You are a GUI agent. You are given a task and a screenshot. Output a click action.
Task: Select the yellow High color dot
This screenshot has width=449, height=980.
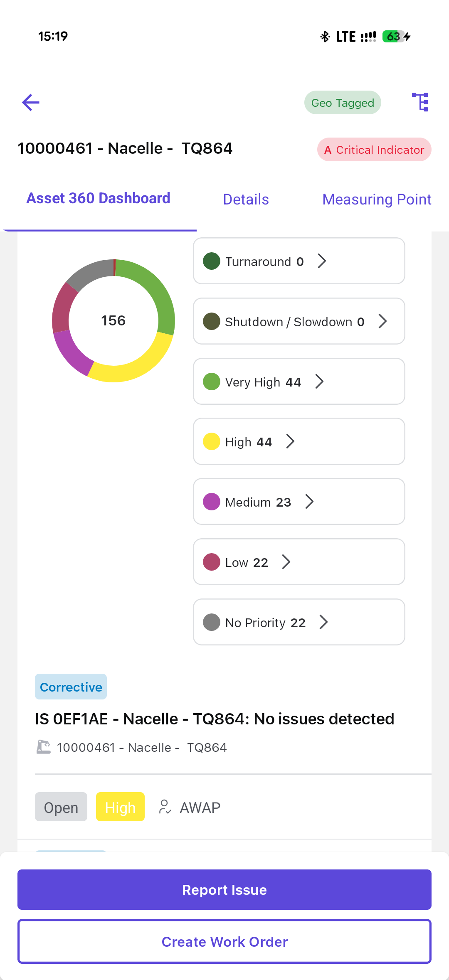[212, 441]
